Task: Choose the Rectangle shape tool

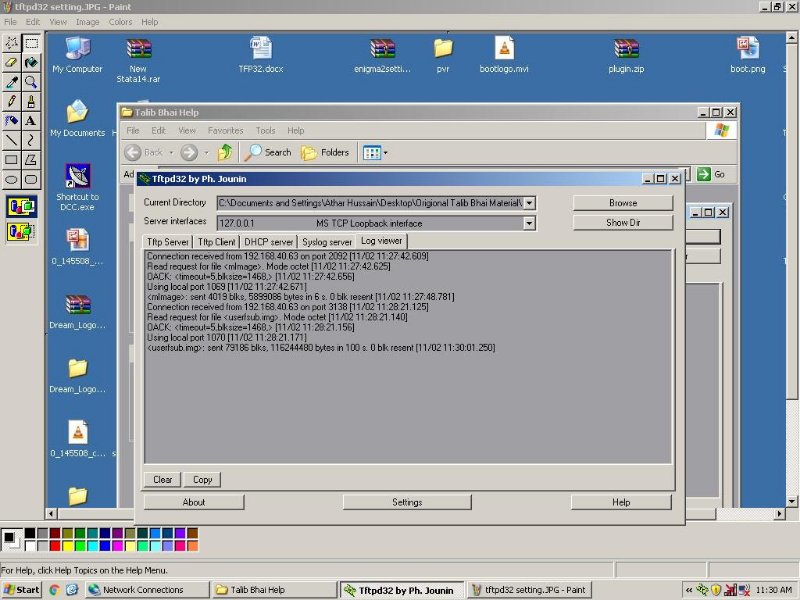Action: click(11, 160)
